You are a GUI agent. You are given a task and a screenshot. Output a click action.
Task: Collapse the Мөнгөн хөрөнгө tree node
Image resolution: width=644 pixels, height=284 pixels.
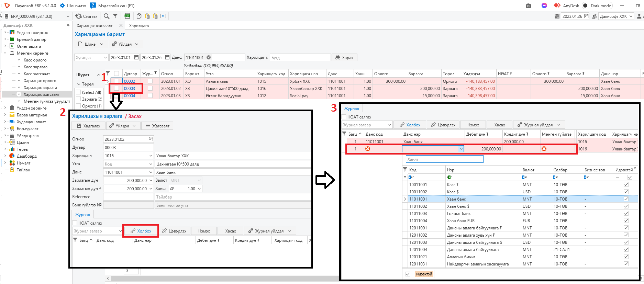tap(5, 53)
